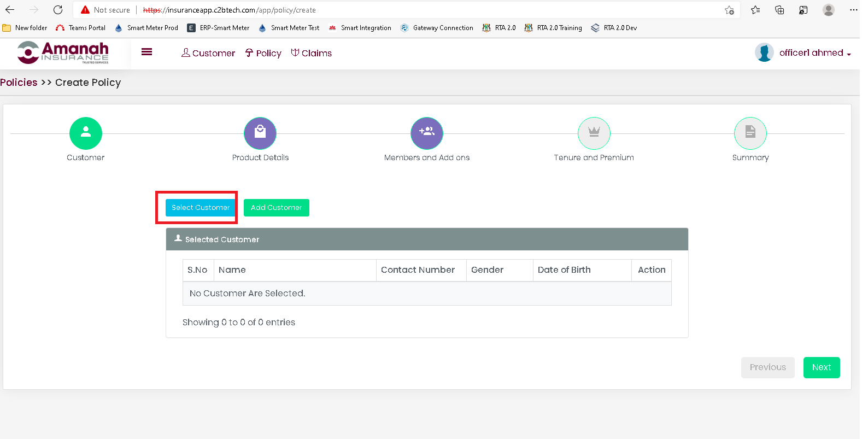
Task: Open the Smart Meter Prod bookmark
Action: (x=146, y=28)
